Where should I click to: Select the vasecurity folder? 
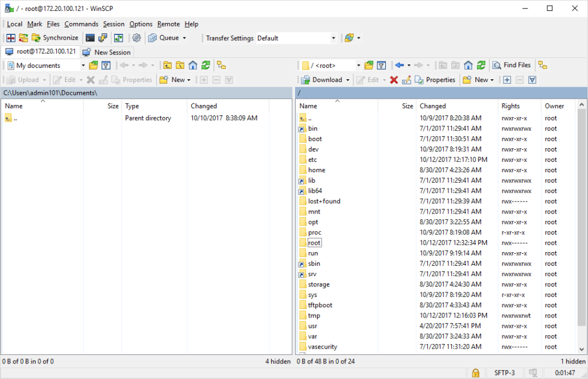[x=323, y=347]
